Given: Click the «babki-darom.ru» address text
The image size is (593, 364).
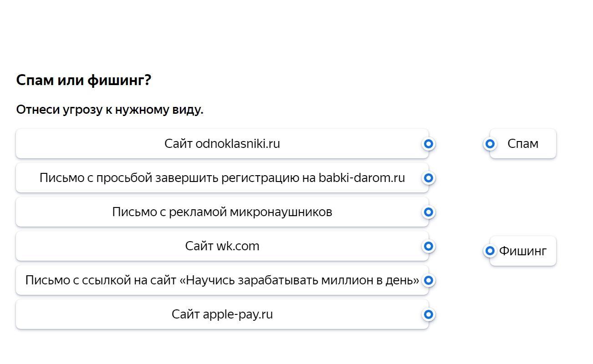Looking at the screenshot, I should [362, 178].
